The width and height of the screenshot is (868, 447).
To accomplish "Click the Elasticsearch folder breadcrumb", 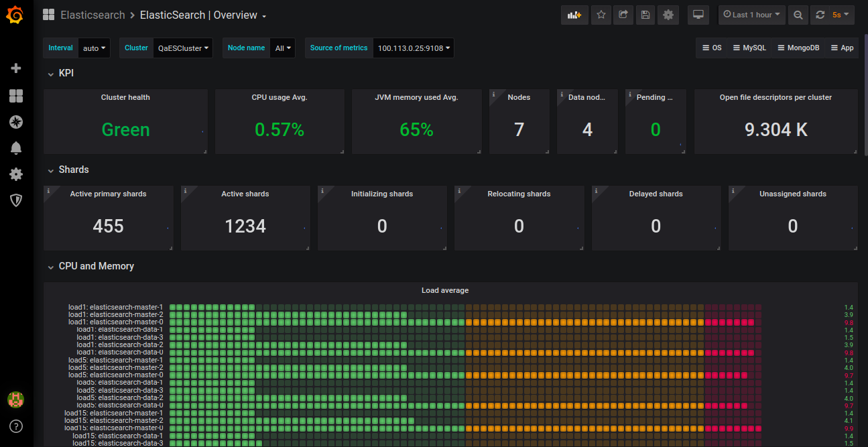I will [92, 15].
